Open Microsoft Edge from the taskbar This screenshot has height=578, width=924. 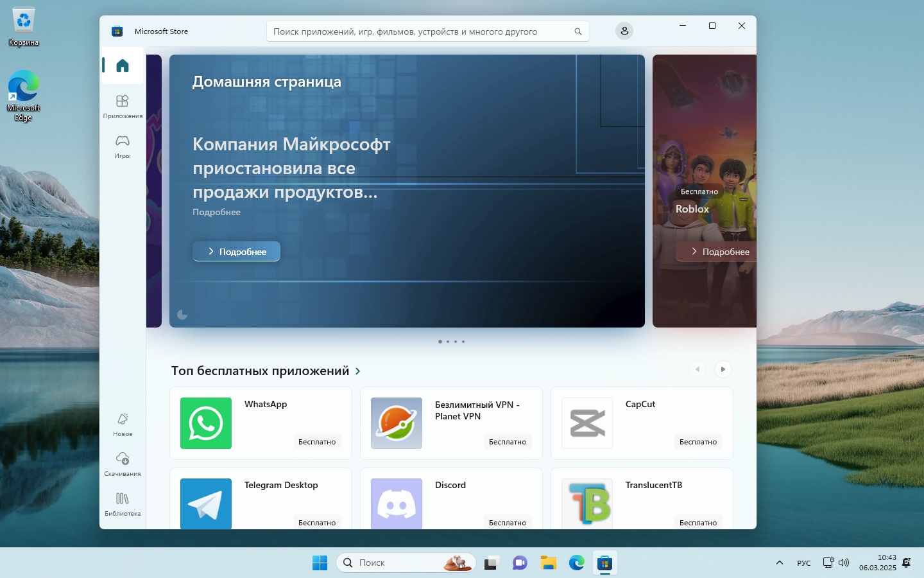pos(576,563)
